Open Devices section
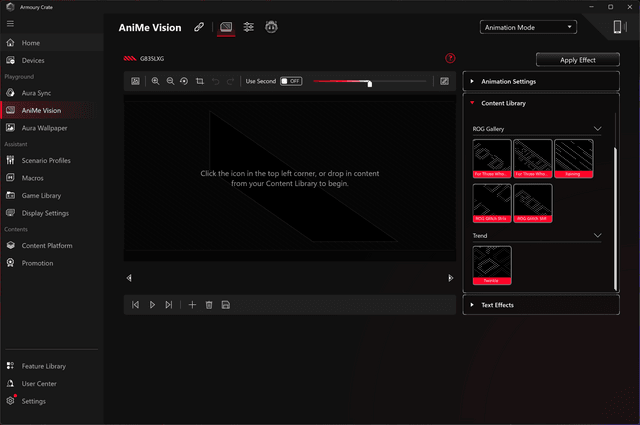This screenshot has width=640, height=425. (51, 60)
